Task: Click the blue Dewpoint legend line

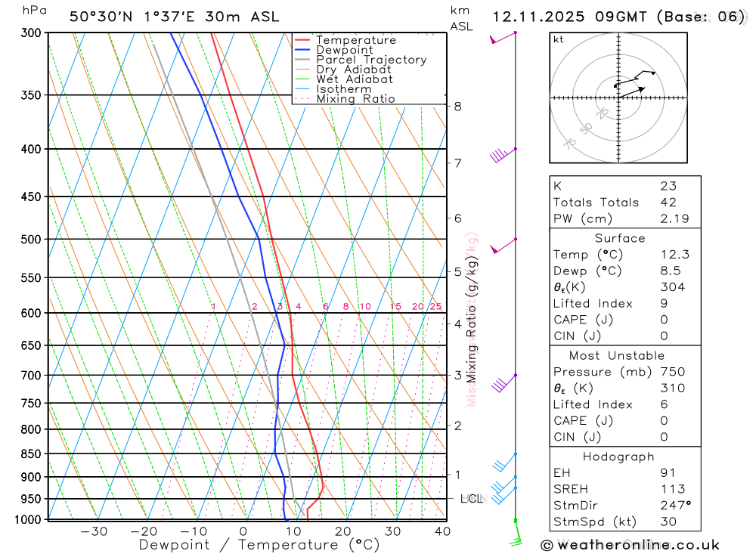Action: (x=302, y=50)
